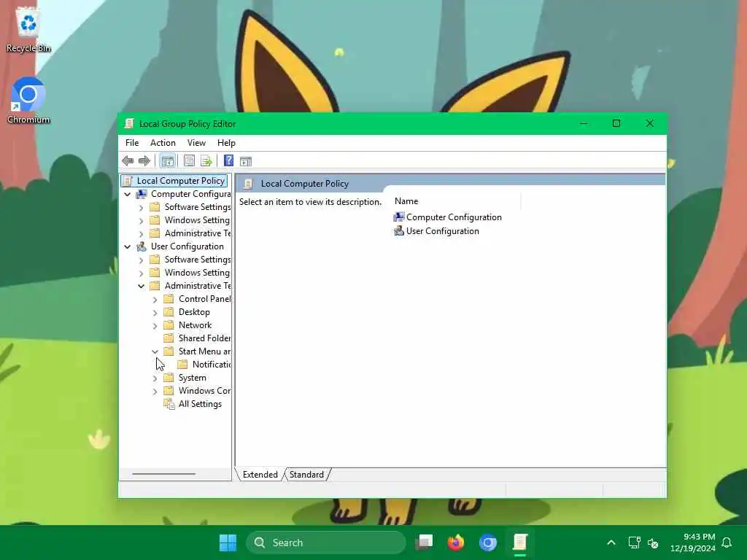Click the Control Panel folder icon

point(169,299)
